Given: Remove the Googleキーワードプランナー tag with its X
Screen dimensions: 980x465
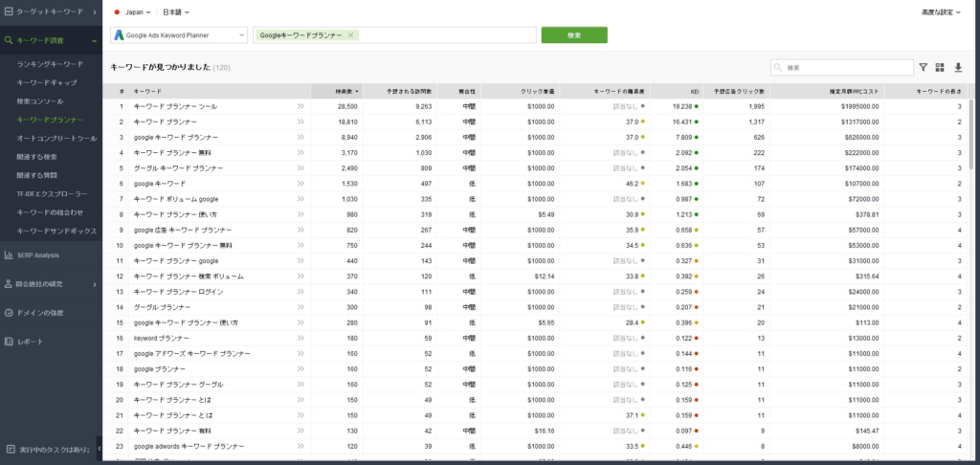Looking at the screenshot, I should tap(350, 35).
